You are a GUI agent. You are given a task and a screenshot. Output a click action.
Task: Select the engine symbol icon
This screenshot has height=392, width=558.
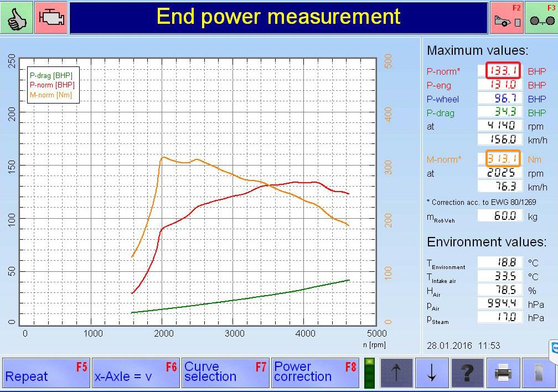tap(51, 18)
